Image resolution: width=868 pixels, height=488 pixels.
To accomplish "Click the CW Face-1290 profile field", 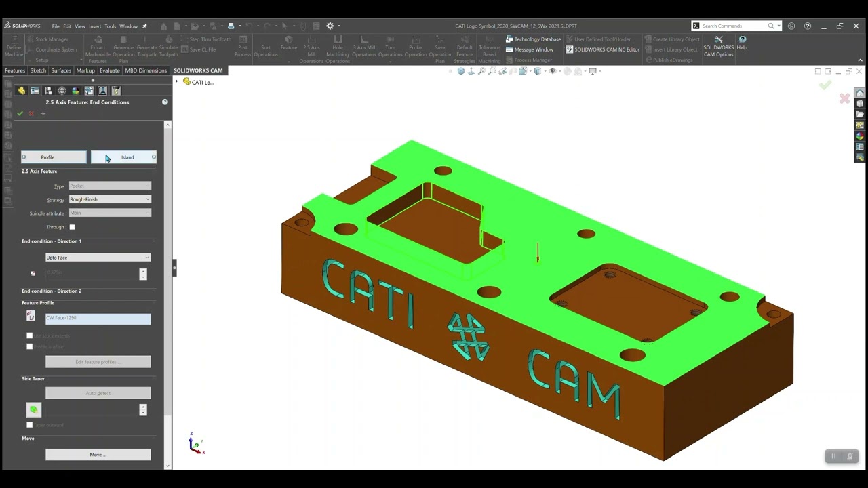I will click(98, 318).
